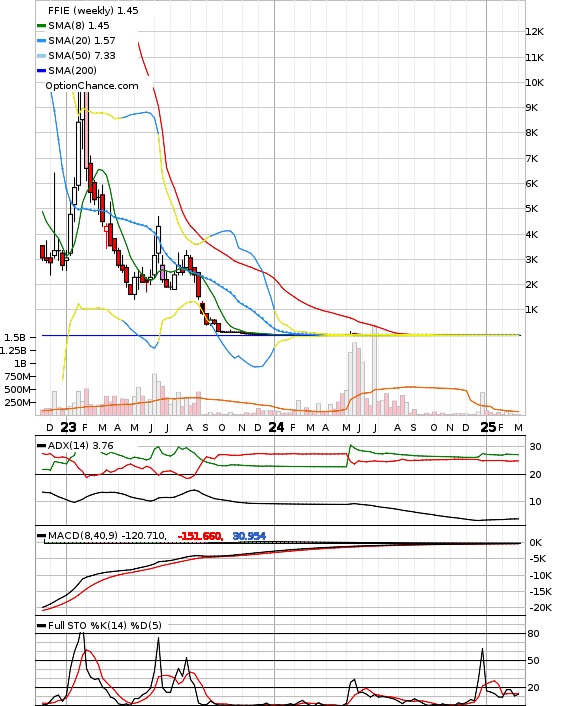Viewport: 566px width, 706px height.
Task: Click the 1.5B volume axis label
Action: tap(16, 337)
